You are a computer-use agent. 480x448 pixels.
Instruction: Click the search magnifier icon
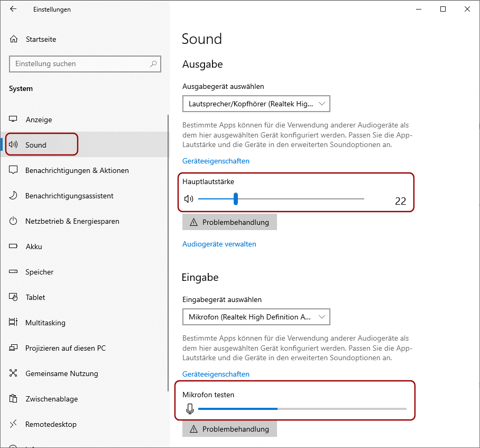tap(153, 63)
